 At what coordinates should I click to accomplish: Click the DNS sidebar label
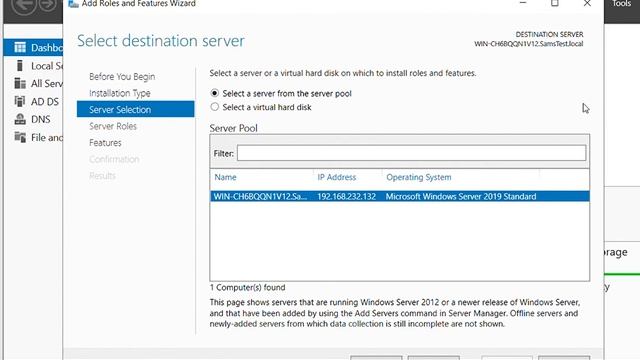point(40,119)
